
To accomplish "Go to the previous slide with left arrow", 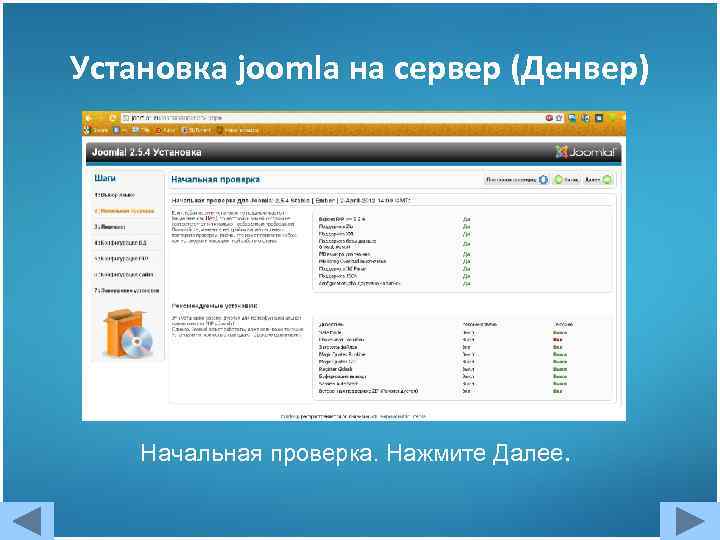I will coord(27,520).
